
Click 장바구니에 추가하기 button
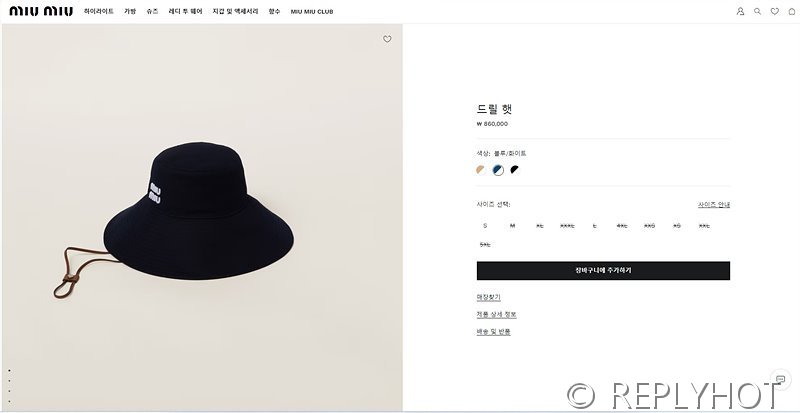[x=603, y=270]
